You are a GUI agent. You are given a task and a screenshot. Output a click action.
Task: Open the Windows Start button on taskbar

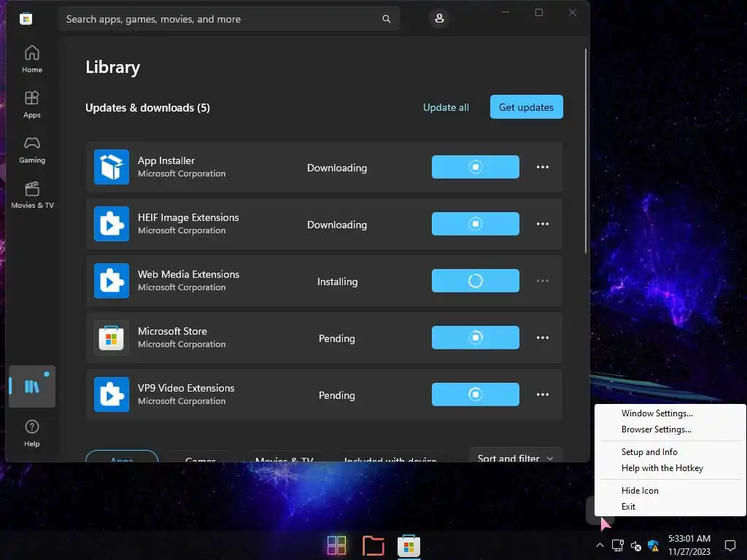tap(337, 545)
